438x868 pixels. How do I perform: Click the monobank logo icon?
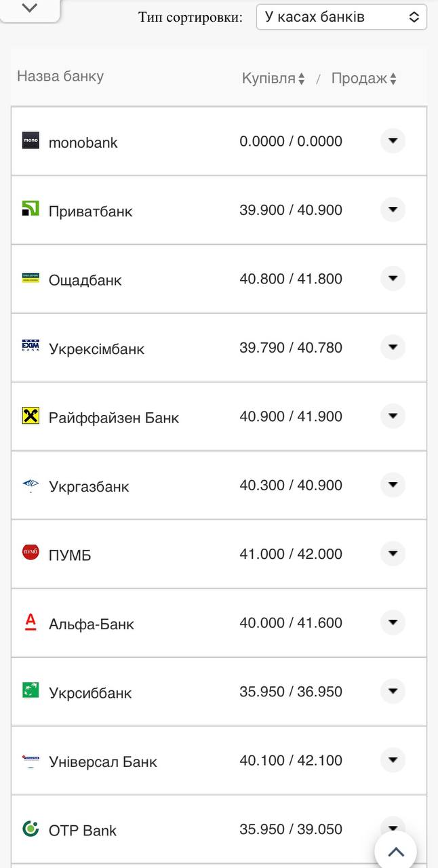[x=30, y=142]
